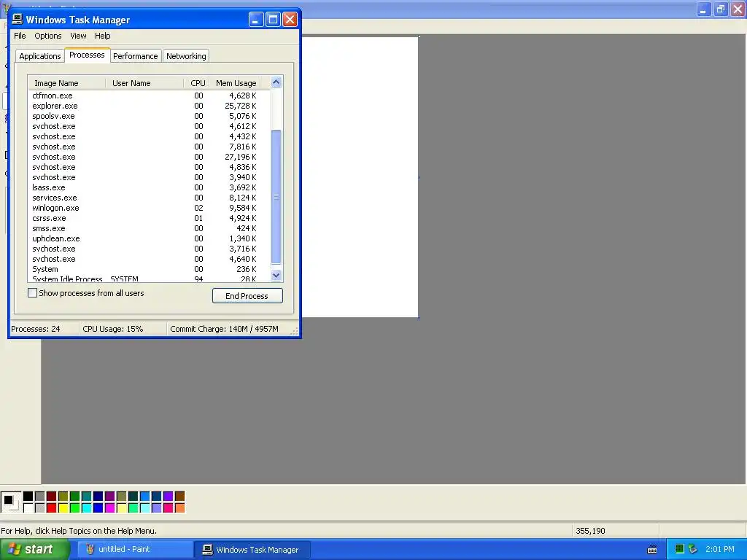The image size is (747, 560).
Task: Click the CPU usage meter tray icon
Action: 680,549
